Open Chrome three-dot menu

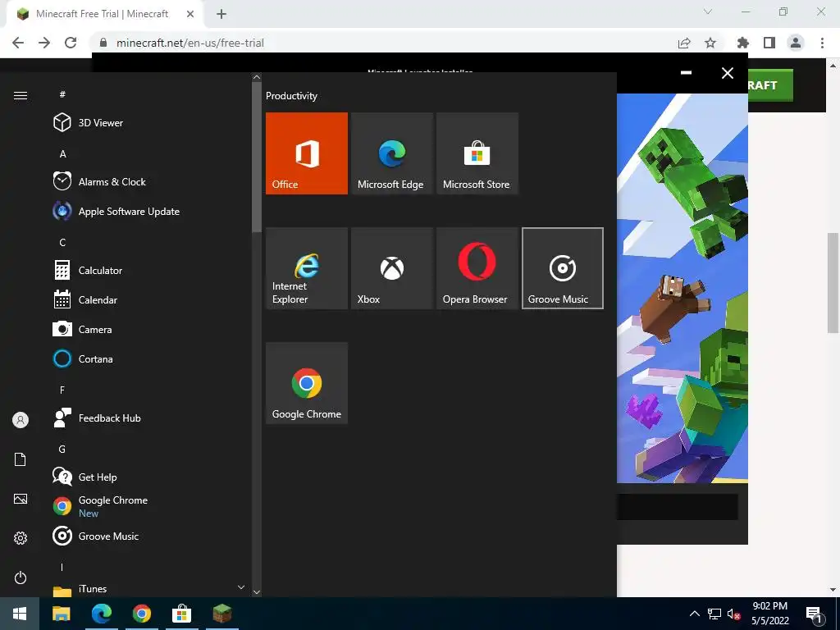pyautogui.click(x=822, y=43)
